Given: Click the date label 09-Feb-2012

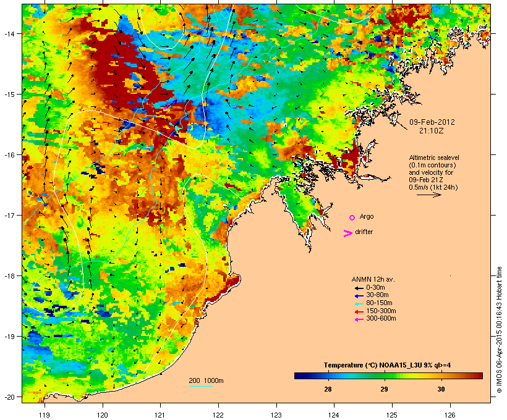Looking at the screenshot, I should click(x=432, y=122).
